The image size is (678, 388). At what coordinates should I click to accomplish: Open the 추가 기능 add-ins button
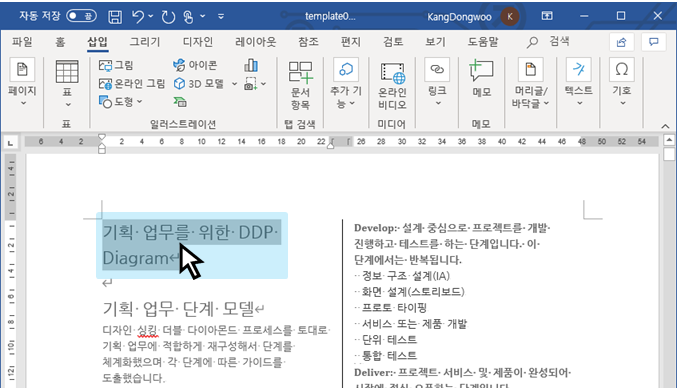pos(345,83)
